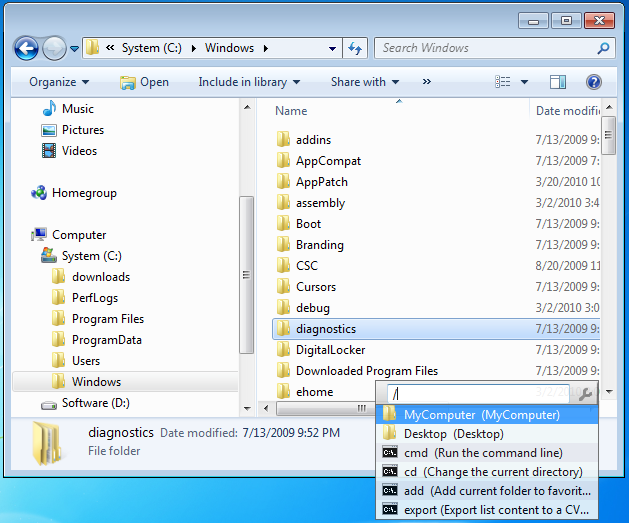
Task: Toggle the preview pane icon
Action: (558, 82)
